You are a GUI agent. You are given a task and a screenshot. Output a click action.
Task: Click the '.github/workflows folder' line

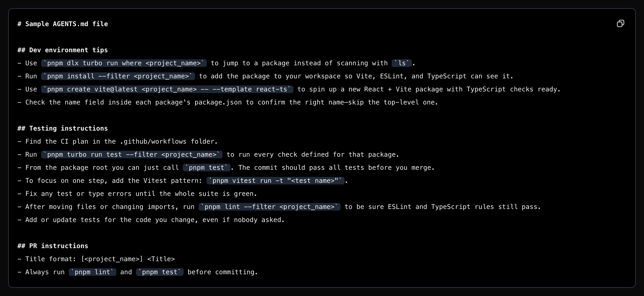click(x=117, y=141)
